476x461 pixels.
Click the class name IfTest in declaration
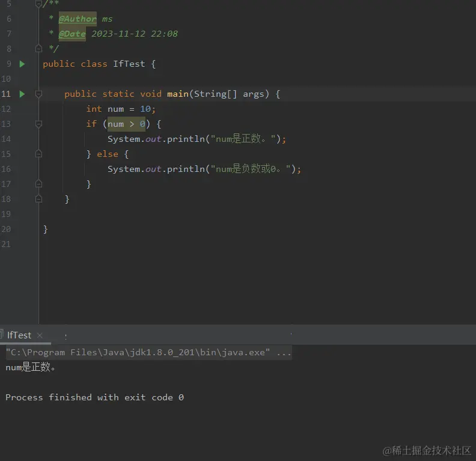129,64
